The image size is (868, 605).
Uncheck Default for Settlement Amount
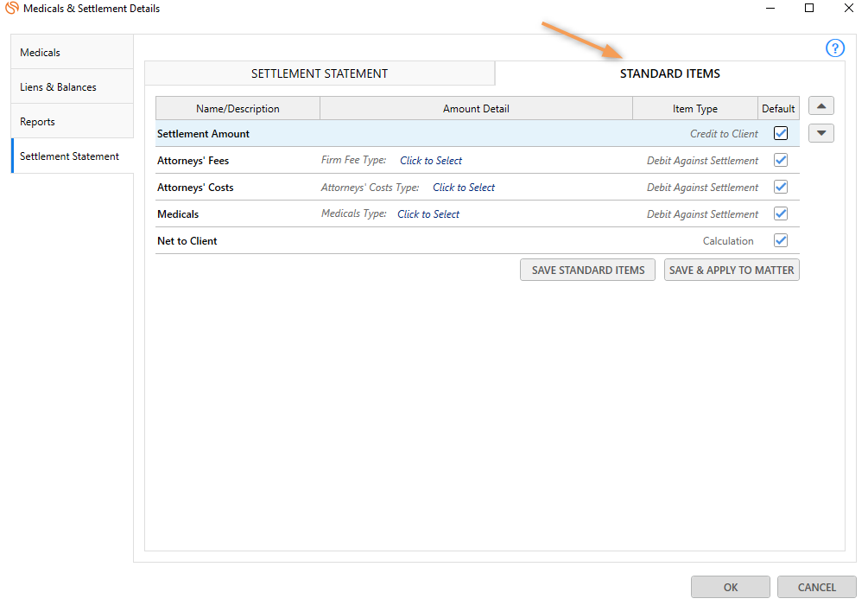(781, 134)
